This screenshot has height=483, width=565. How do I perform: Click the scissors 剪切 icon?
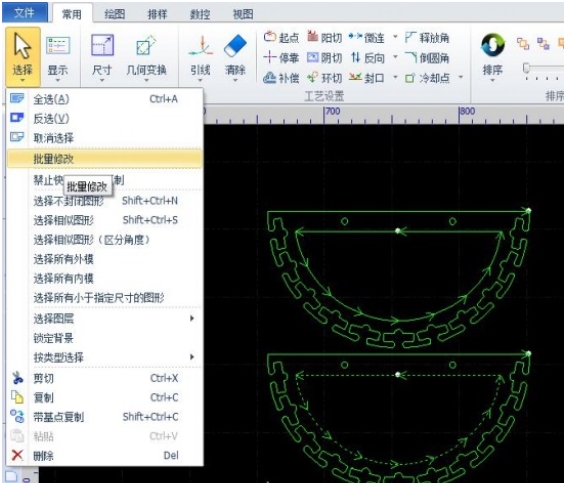17,378
